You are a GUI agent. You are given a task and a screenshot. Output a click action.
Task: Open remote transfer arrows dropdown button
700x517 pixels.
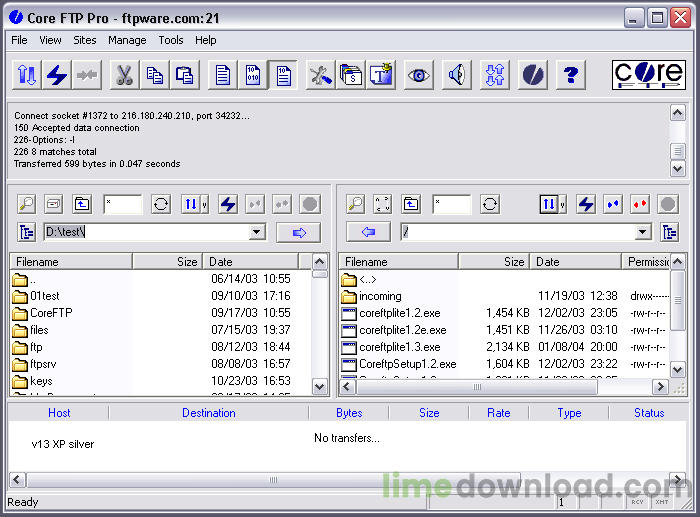[553, 204]
